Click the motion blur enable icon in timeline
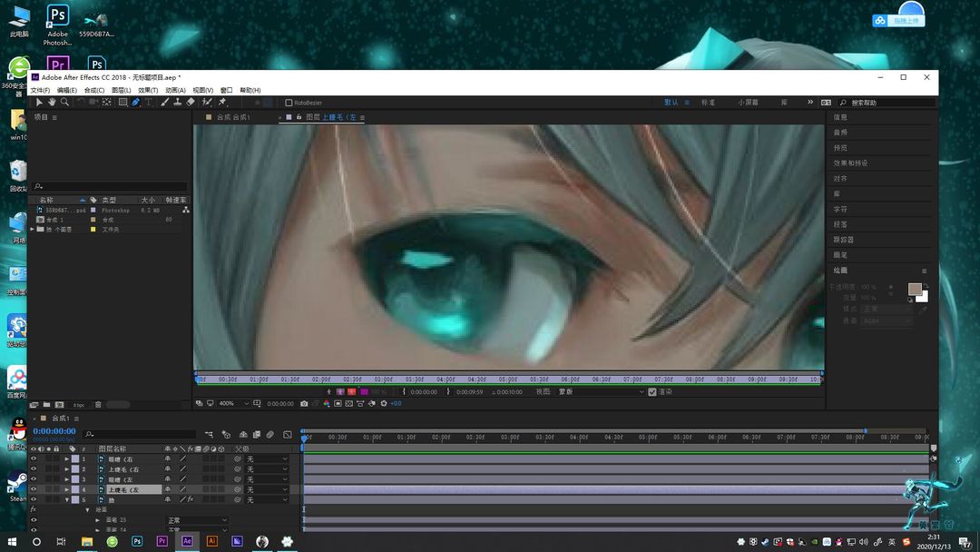 (270, 435)
